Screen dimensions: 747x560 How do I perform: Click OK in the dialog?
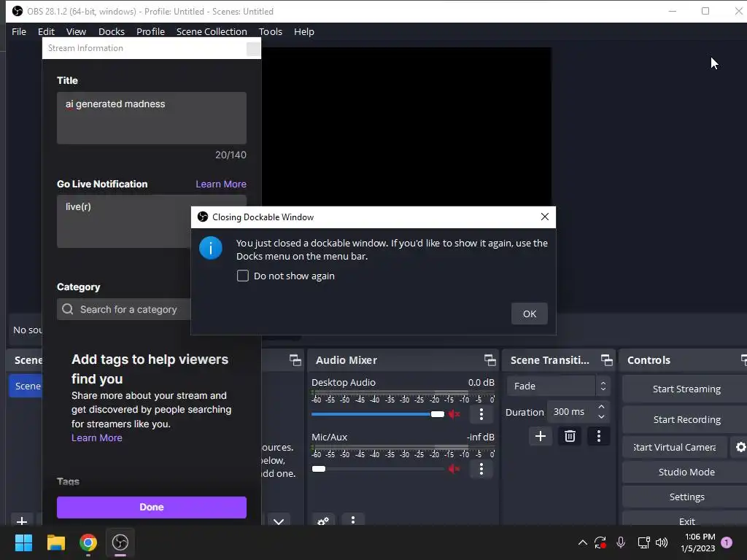click(530, 314)
